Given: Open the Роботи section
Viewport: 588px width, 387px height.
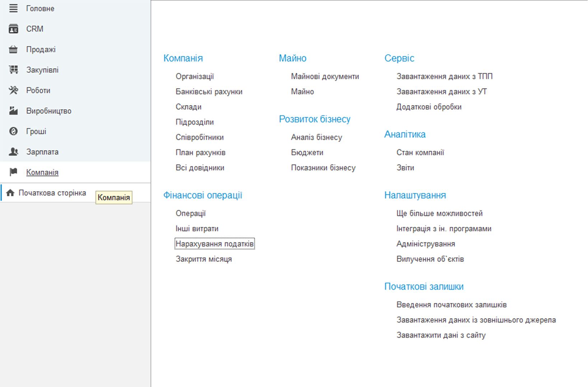Looking at the screenshot, I should [38, 90].
